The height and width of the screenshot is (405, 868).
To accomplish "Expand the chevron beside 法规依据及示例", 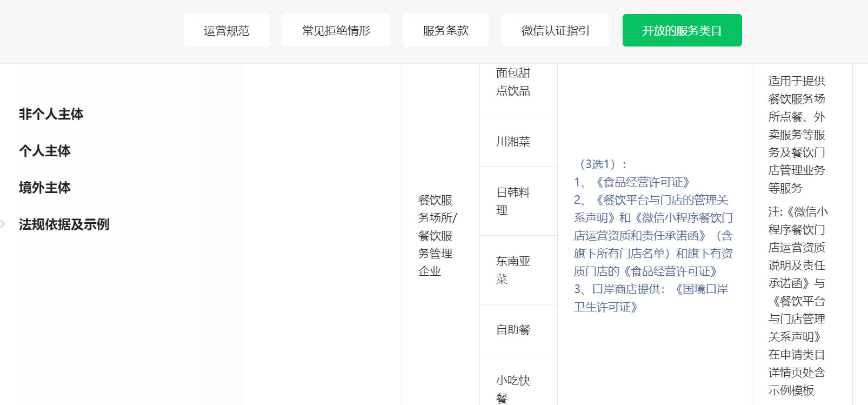I will click(3, 224).
